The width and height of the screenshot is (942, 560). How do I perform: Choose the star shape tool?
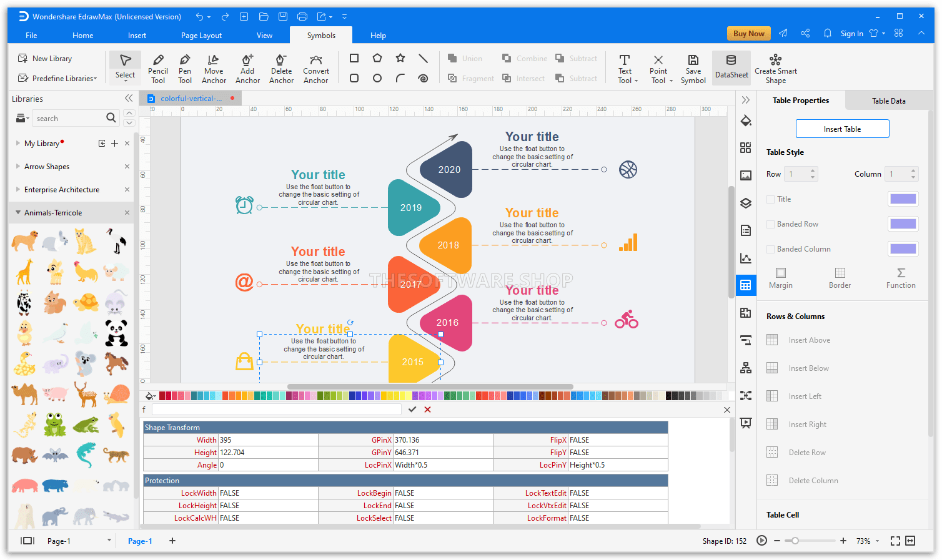(400, 58)
